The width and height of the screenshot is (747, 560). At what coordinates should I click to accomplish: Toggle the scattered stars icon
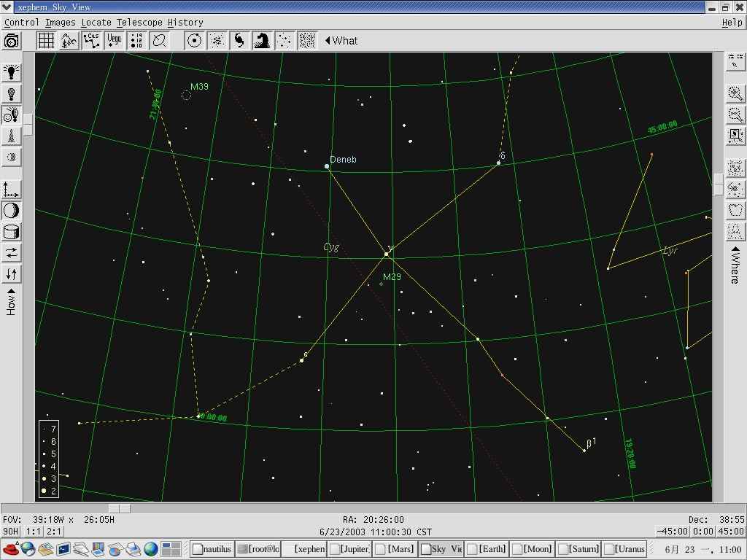pos(285,41)
